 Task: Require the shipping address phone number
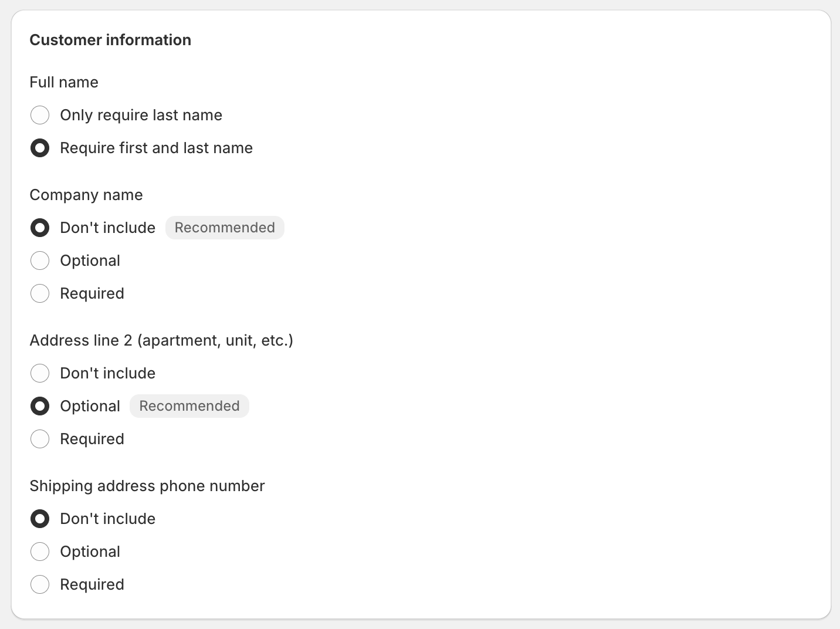point(40,584)
